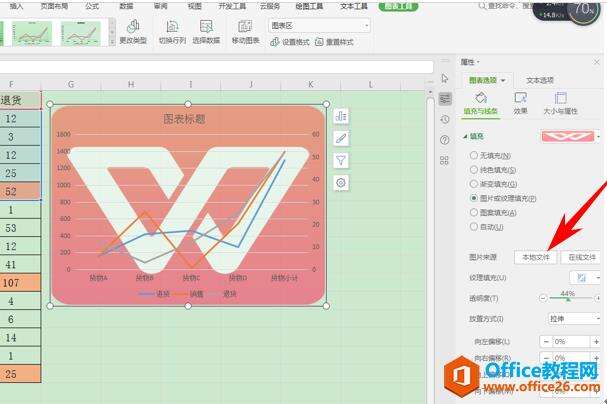Click the 在线文件 (Online File) button
Viewport: 607px width, 404px height.
pyautogui.click(x=581, y=257)
